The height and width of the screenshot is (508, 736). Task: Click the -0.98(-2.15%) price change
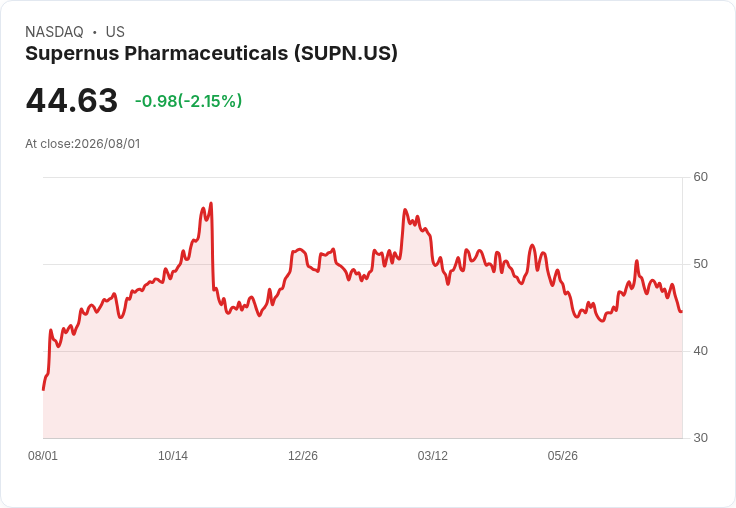[x=188, y=101]
